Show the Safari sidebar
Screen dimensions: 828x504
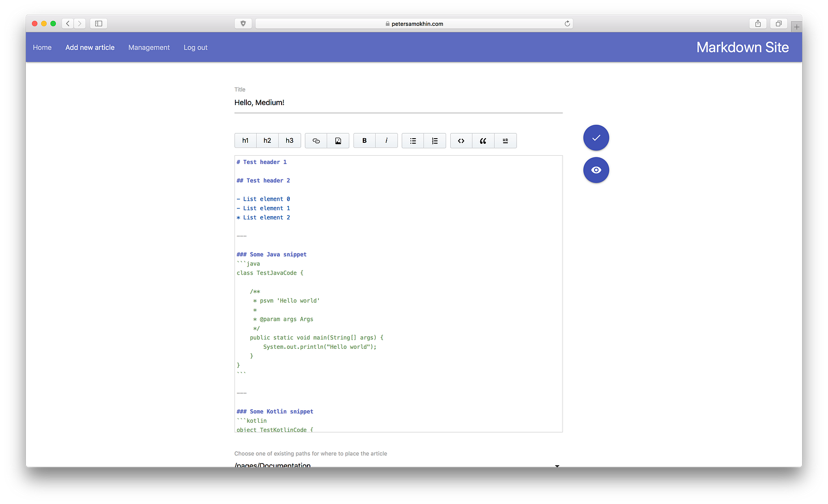[x=98, y=23]
